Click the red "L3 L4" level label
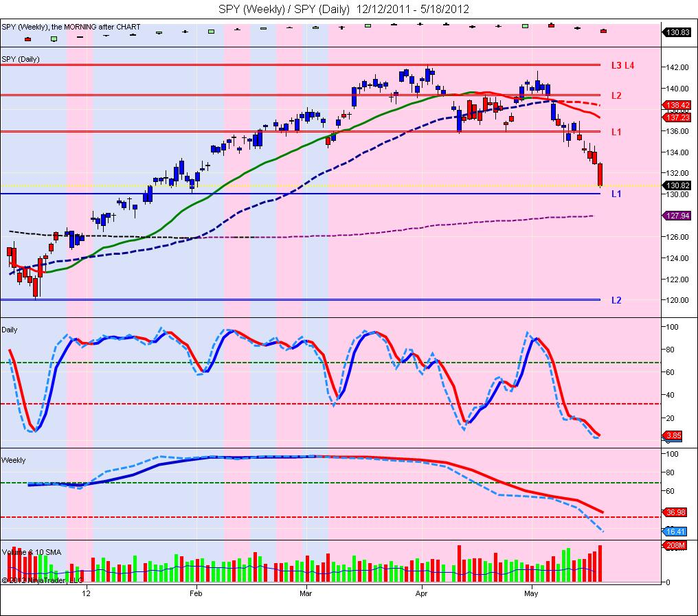Image resolution: width=698 pixels, height=616 pixels. 622,65
